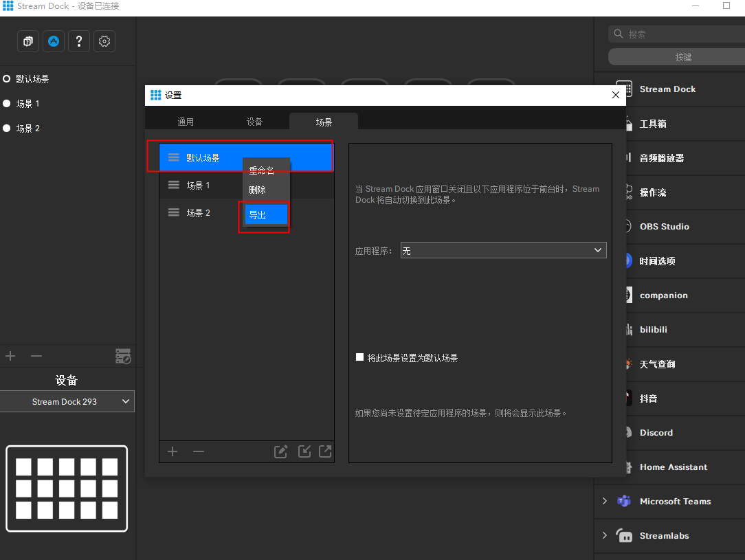Screen dimensions: 745x560
Task: Open the Stream Dock plugin category
Action: pos(669,89)
